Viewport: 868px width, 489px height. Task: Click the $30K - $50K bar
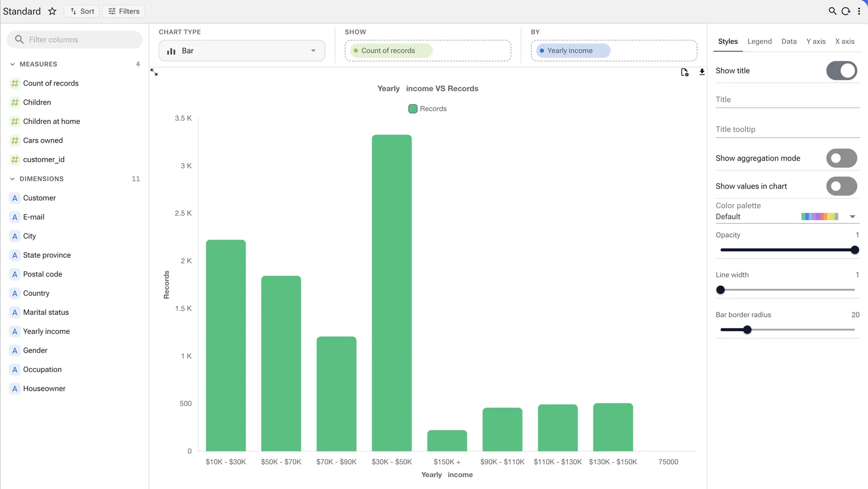pyautogui.click(x=391, y=293)
